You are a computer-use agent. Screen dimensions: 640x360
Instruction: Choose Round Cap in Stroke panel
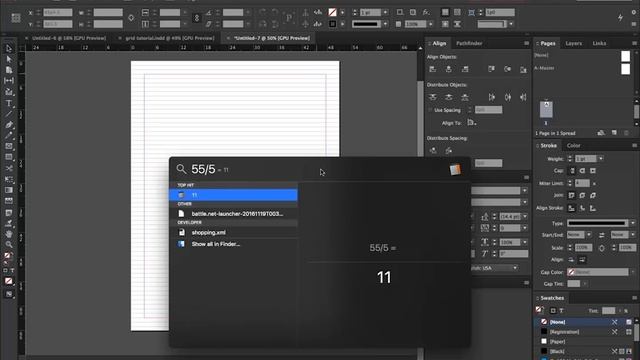(582, 171)
